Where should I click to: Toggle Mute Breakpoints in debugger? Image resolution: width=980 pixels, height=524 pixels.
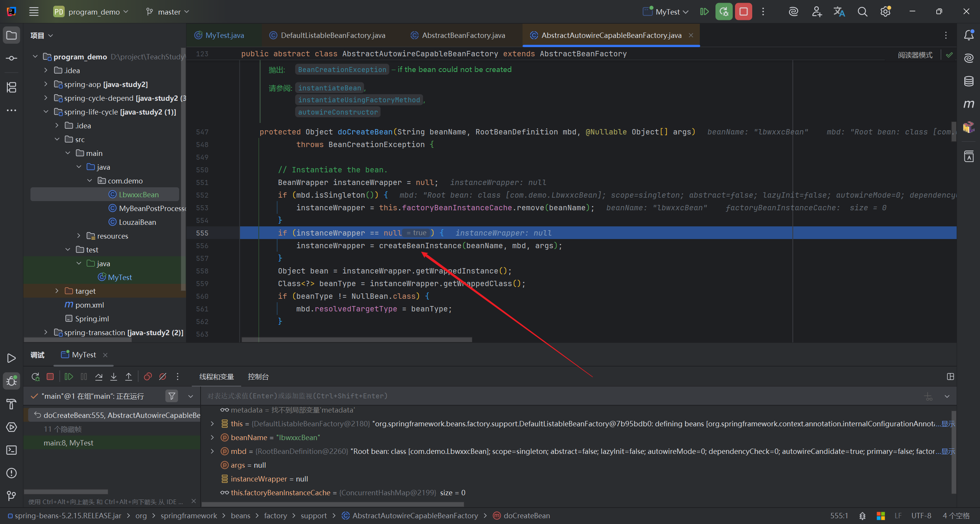[163, 377]
